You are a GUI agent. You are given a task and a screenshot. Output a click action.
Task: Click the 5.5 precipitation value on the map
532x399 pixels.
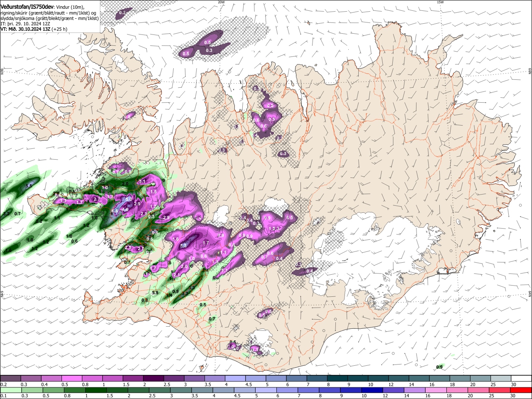[x=29, y=186]
